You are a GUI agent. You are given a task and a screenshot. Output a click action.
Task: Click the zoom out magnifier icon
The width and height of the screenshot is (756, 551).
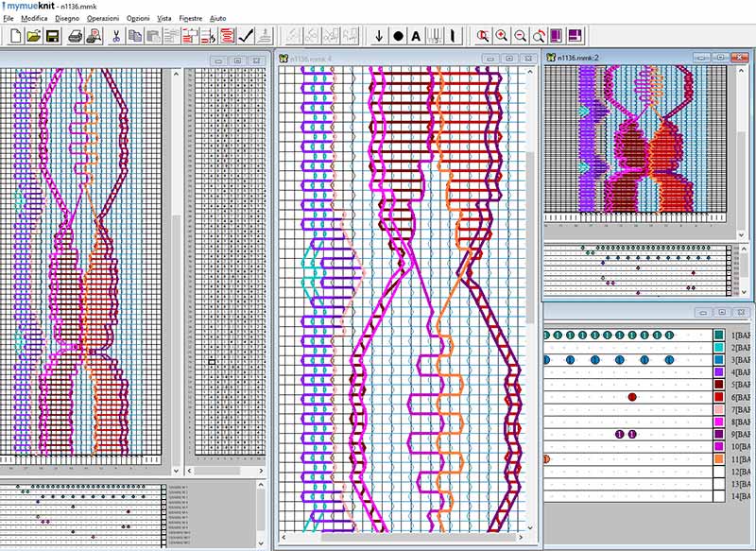[520, 36]
